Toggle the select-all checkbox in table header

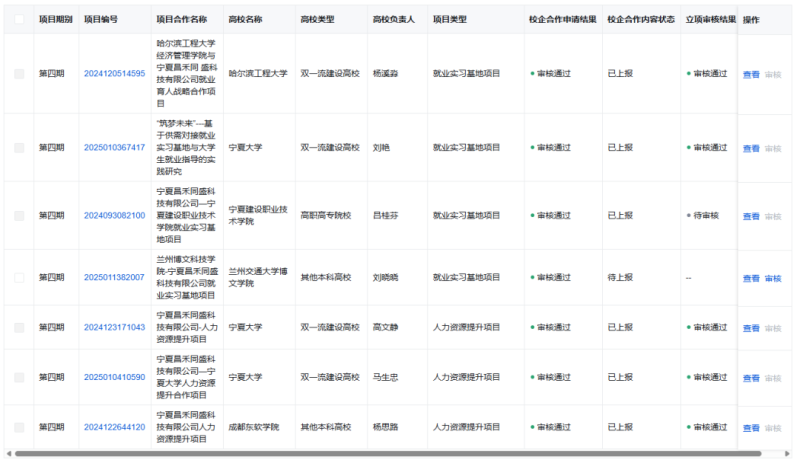click(x=19, y=19)
